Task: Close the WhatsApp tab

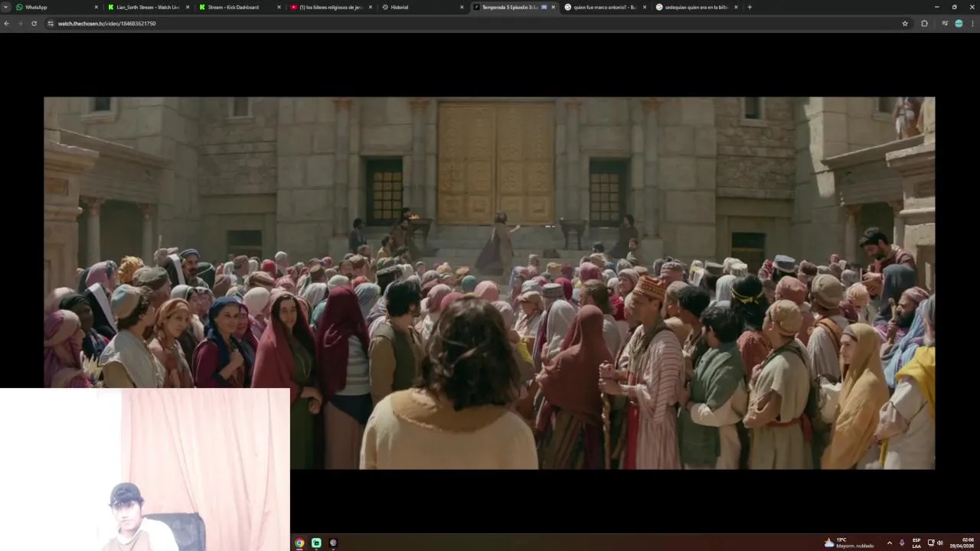Action: tap(96, 7)
